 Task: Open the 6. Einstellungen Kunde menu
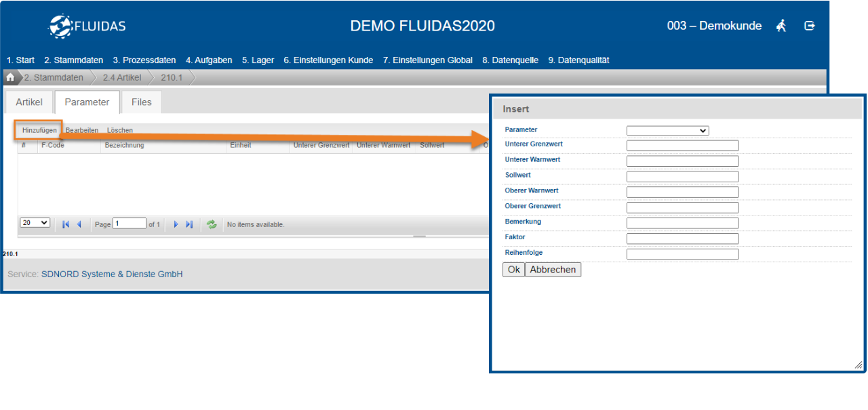[x=328, y=60]
